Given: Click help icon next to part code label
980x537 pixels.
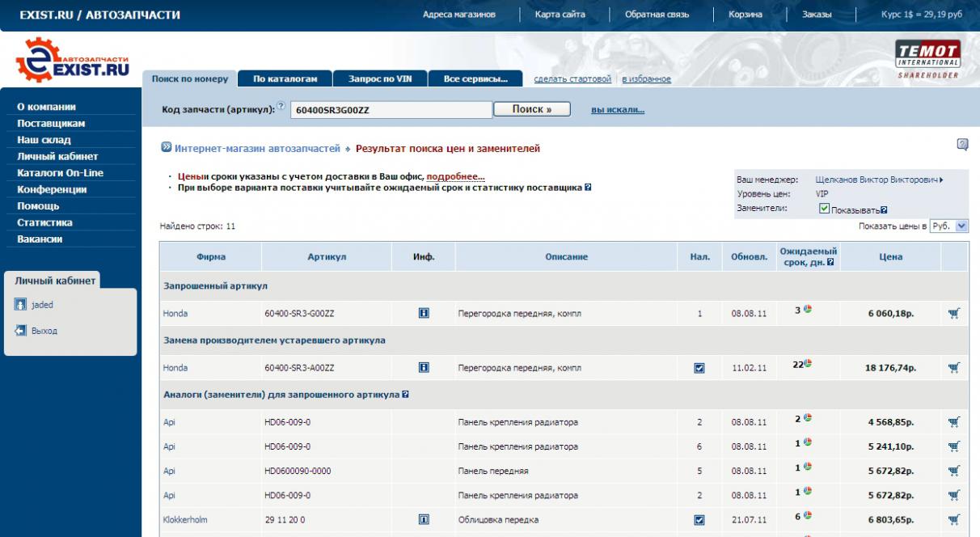Looking at the screenshot, I should click(281, 106).
